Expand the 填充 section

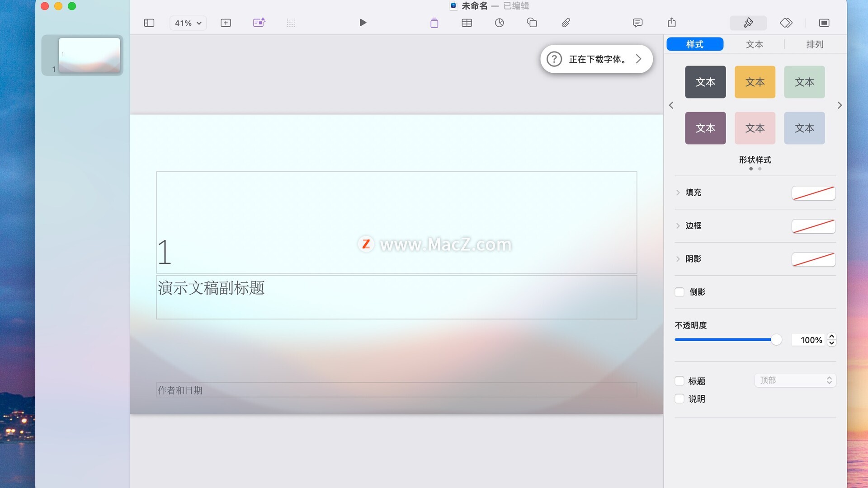[678, 192]
